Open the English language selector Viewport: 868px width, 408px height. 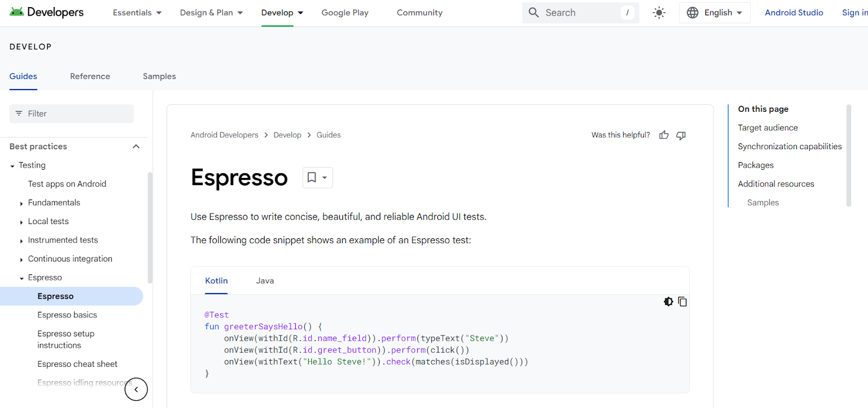[714, 12]
